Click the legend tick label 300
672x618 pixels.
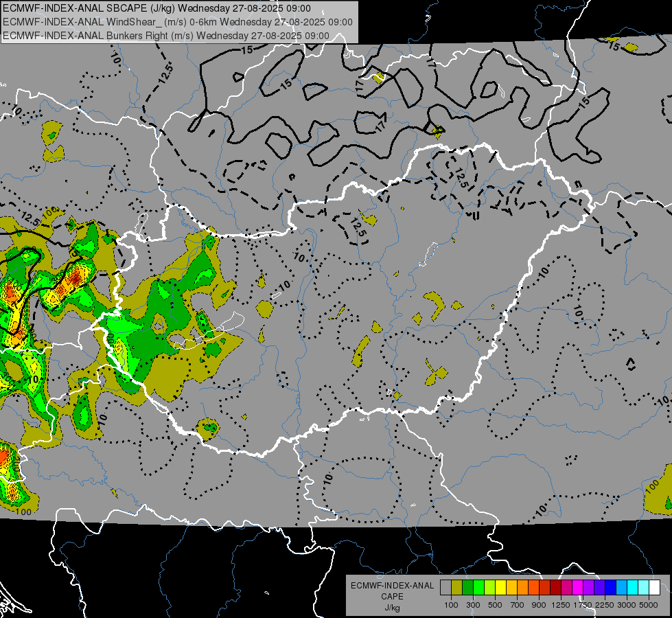pos(473,605)
